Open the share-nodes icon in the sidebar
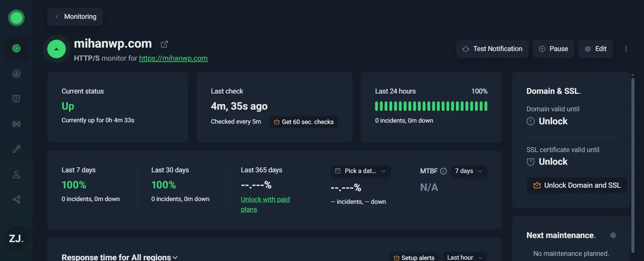This screenshot has width=644, height=261. (16, 199)
